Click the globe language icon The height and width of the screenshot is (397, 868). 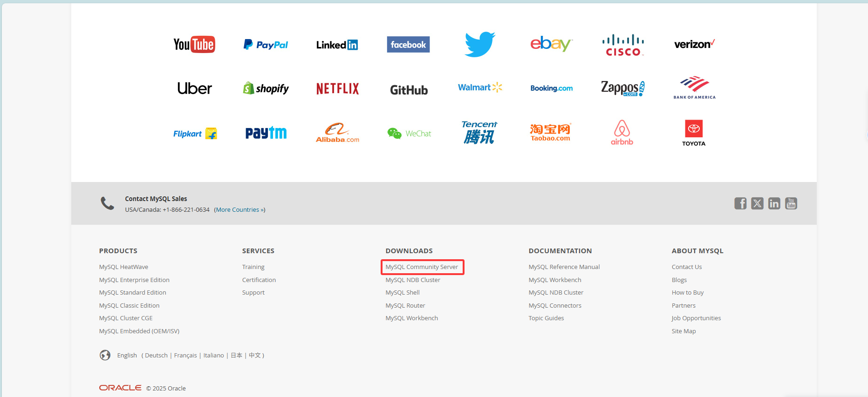pyautogui.click(x=105, y=355)
